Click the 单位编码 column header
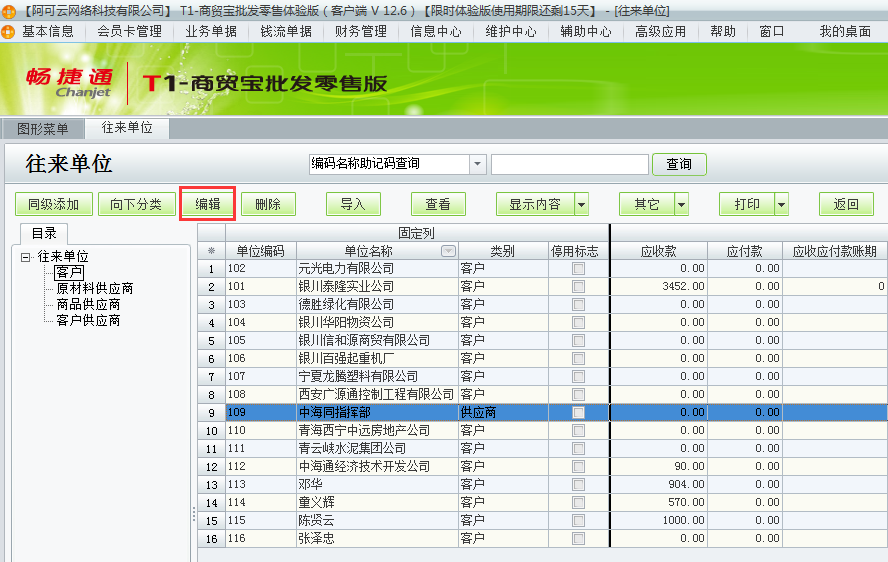 point(261,251)
